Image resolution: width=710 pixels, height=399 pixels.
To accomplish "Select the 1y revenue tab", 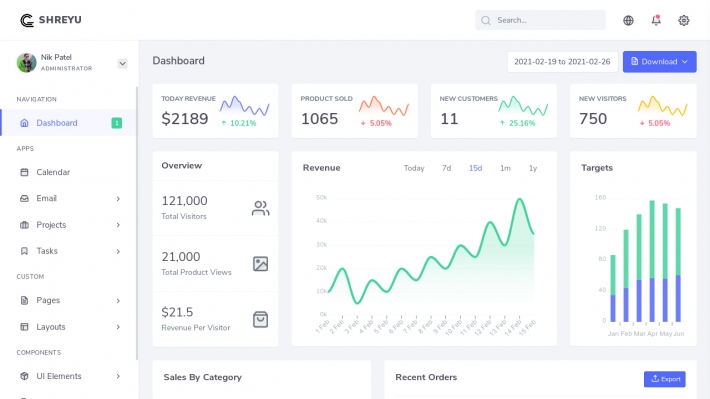I will 533,168.
